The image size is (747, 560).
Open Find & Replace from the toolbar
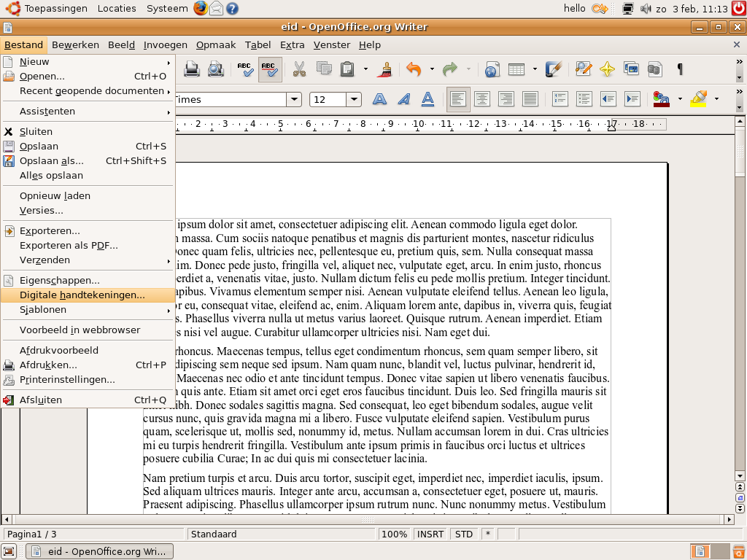tap(583, 69)
